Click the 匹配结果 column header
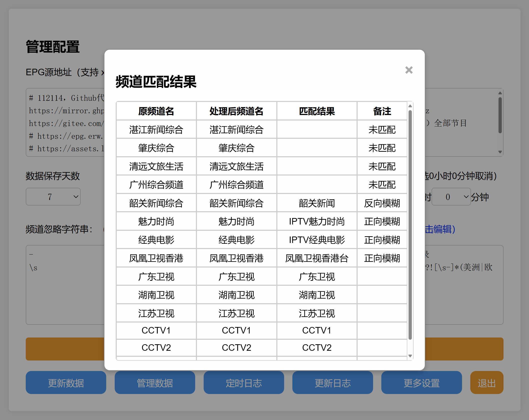This screenshot has height=420, width=529. 317,111
